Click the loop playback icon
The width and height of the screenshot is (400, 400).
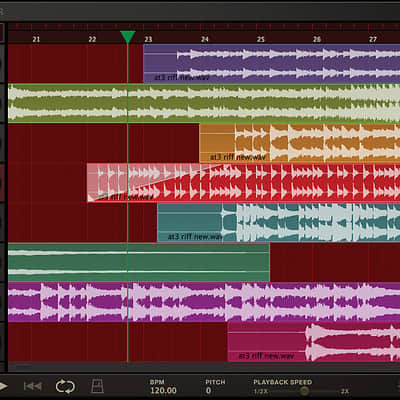pyautogui.click(x=65, y=386)
